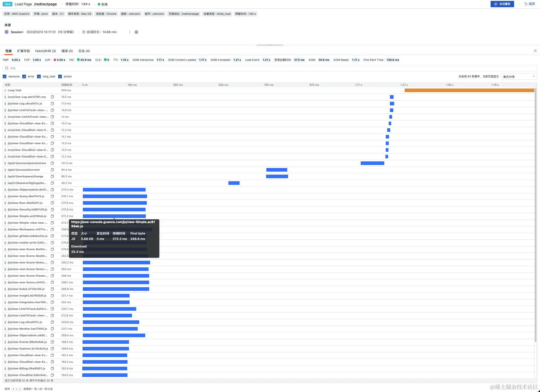Click the 浏览器: Chrome tag
Viewport: 540px width, 392px height.
pyautogui.click(x=106, y=14)
